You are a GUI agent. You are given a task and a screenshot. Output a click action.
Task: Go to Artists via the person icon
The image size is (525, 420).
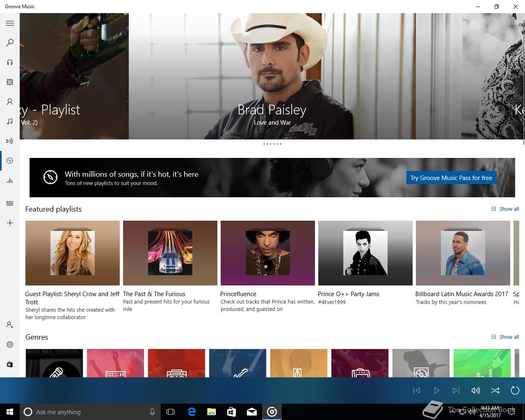point(10,102)
